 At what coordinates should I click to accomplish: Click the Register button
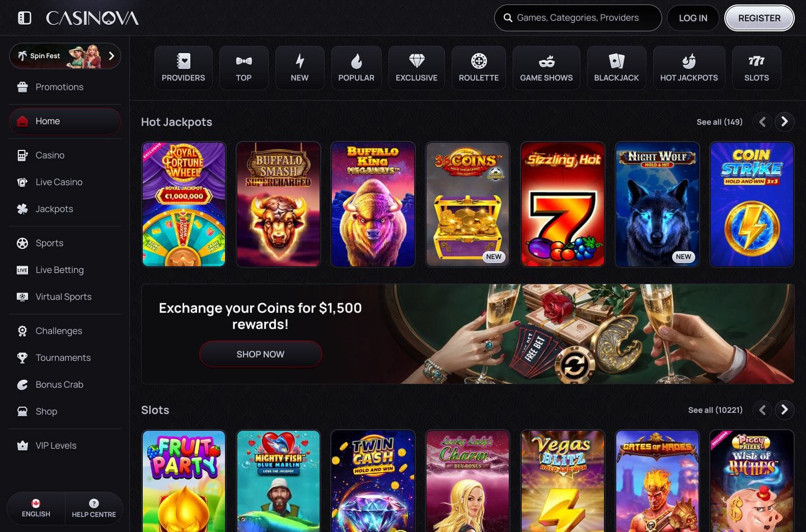point(759,18)
